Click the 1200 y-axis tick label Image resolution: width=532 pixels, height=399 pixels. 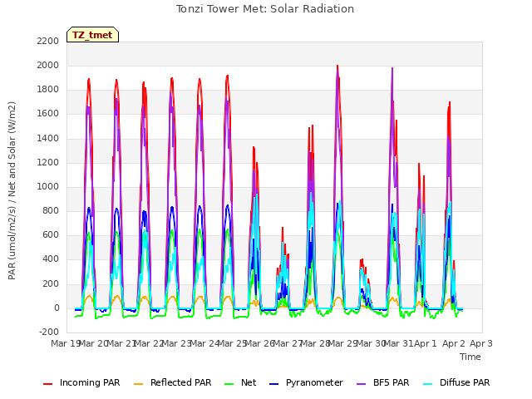pyautogui.click(x=48, y=163)
